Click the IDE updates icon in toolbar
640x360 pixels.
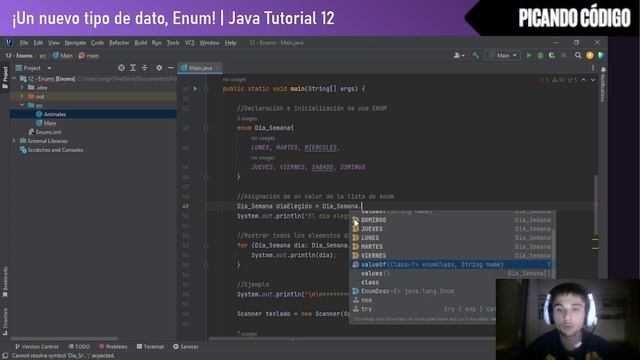click(x=590, y=55)
